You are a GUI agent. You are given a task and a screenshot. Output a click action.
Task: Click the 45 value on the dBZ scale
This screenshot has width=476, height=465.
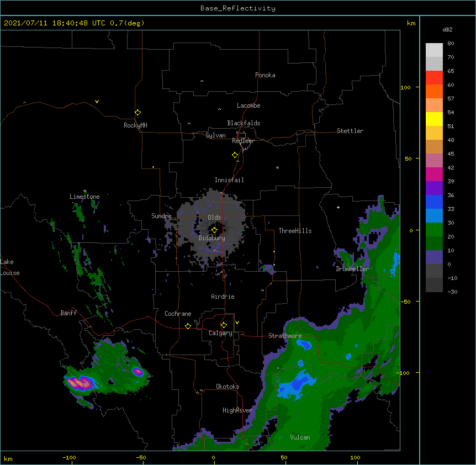click(x=451, y=154)
